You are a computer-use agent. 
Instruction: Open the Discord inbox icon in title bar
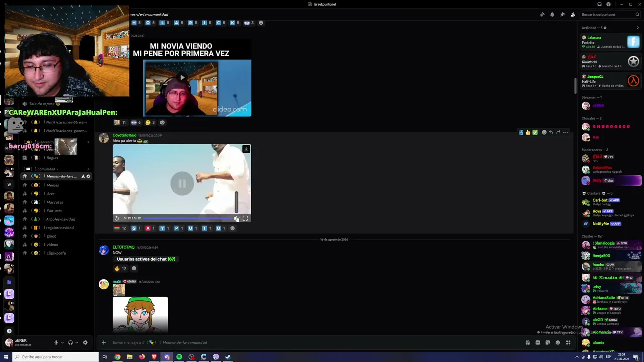[599, 4]
